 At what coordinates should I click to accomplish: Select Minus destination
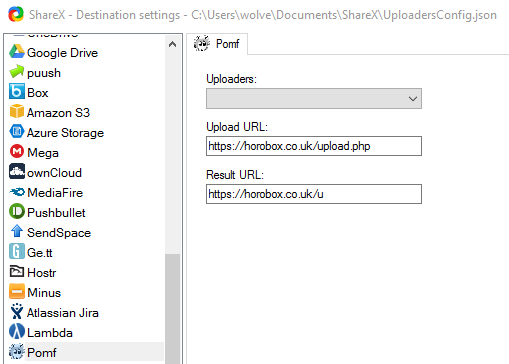click(44, 293)
